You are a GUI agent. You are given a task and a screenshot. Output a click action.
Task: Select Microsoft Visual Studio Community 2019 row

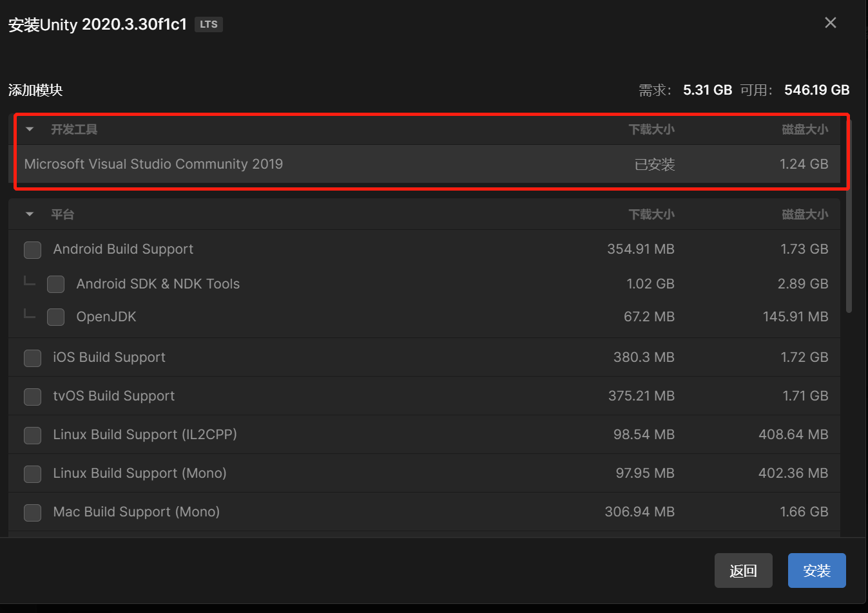(153, 164)
